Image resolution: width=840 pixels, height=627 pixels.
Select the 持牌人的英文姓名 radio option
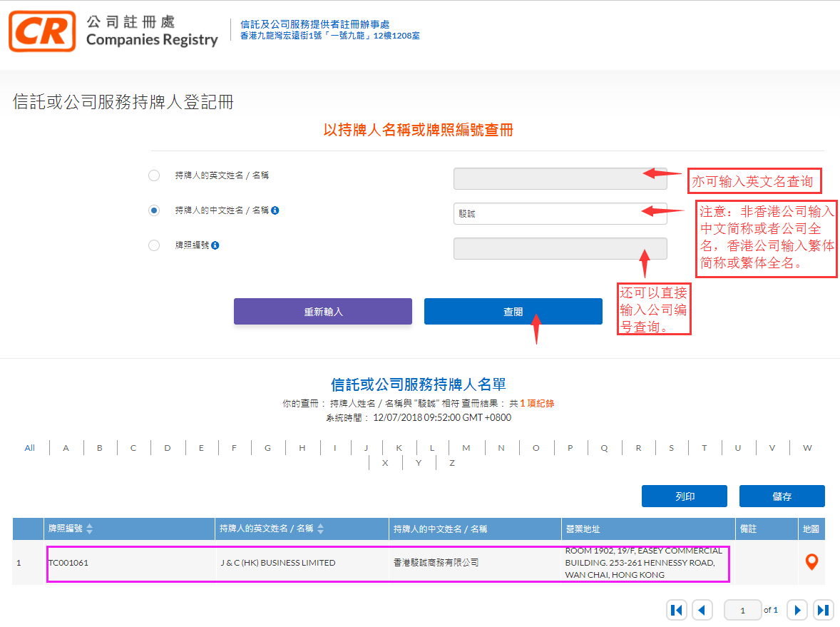154,175
